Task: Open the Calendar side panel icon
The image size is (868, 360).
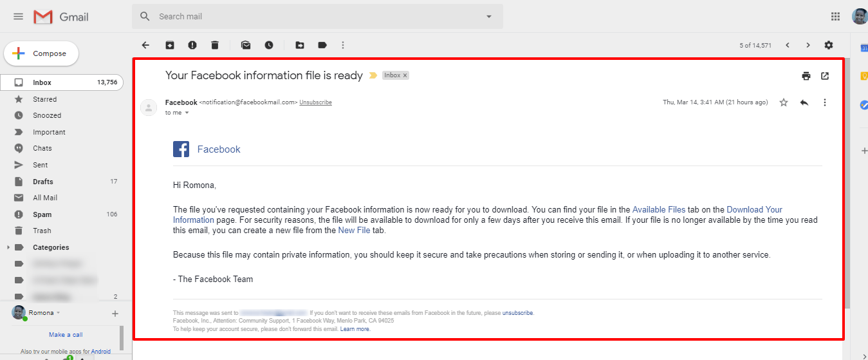Action: (x=863, y=48)
